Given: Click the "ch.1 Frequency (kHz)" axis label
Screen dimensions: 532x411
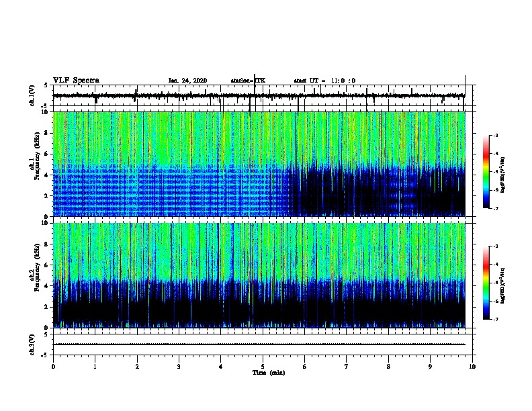Looking at the screenshot, I should [34, 156].
